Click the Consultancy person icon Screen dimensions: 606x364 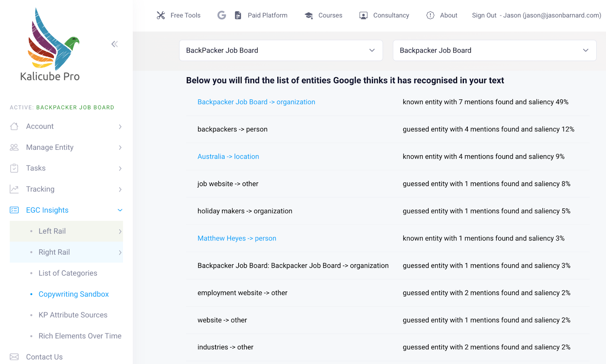[x=363, y=16]
